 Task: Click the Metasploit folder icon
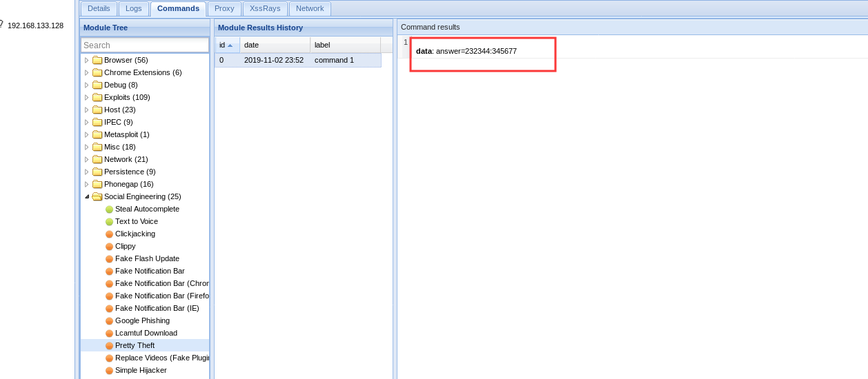click(97, 134)
